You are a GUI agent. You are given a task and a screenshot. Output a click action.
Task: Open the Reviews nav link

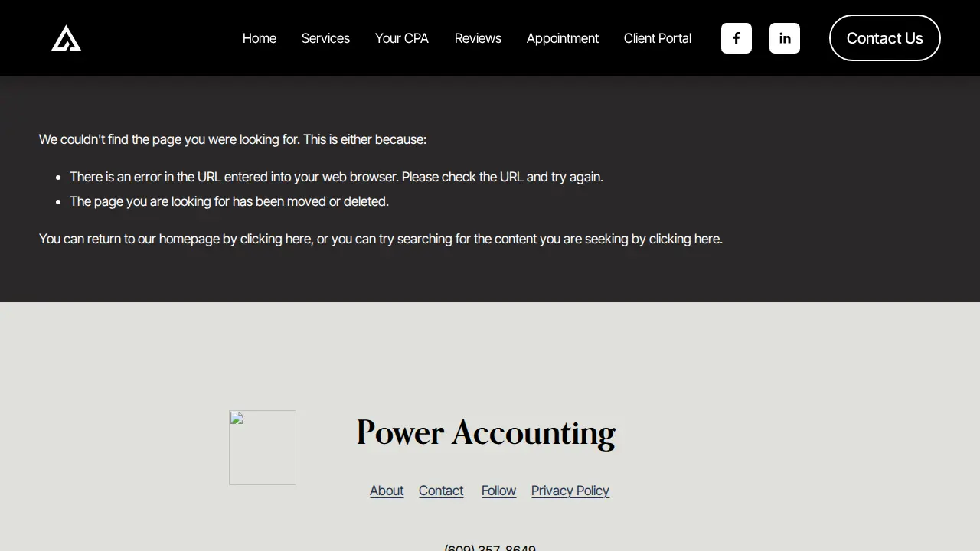click(x=478, y=38)
